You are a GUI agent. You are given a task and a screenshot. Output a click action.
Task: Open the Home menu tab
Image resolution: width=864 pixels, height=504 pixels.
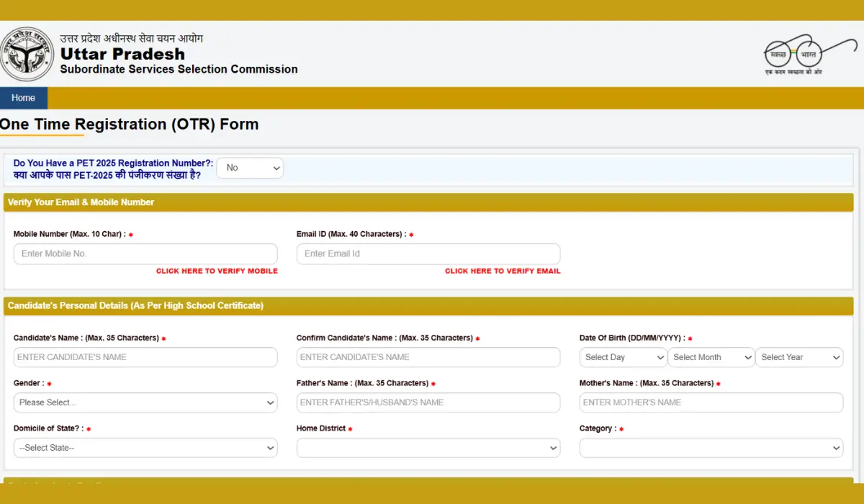[23, 98]
